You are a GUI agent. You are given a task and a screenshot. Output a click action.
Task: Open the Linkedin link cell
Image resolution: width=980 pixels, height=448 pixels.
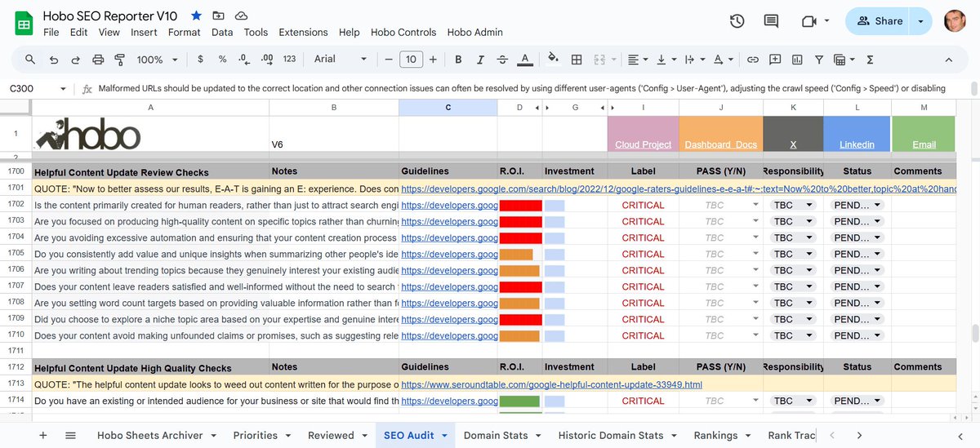(857, 144)
